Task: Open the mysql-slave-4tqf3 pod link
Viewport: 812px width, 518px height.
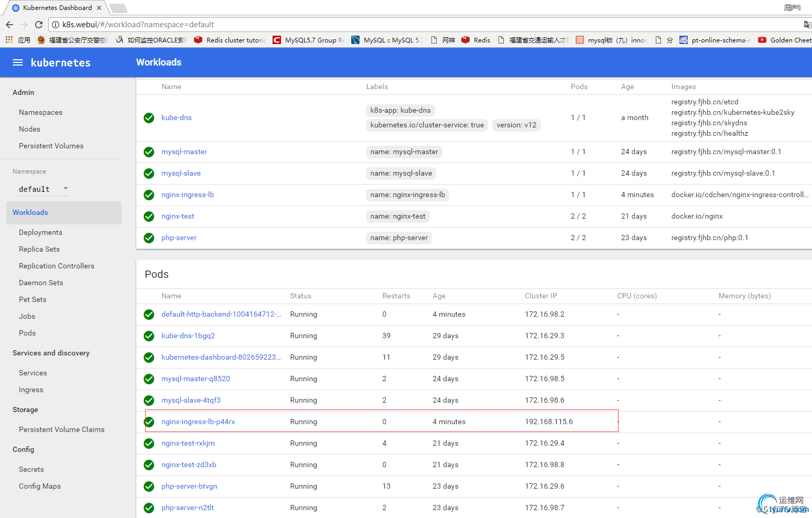Action: pyautogui.click(x=191, y=400)
